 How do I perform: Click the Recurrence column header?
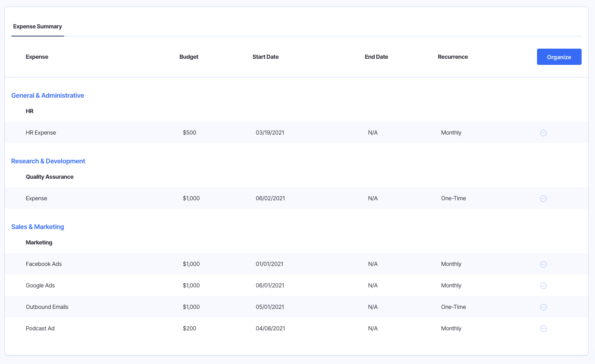453,57
